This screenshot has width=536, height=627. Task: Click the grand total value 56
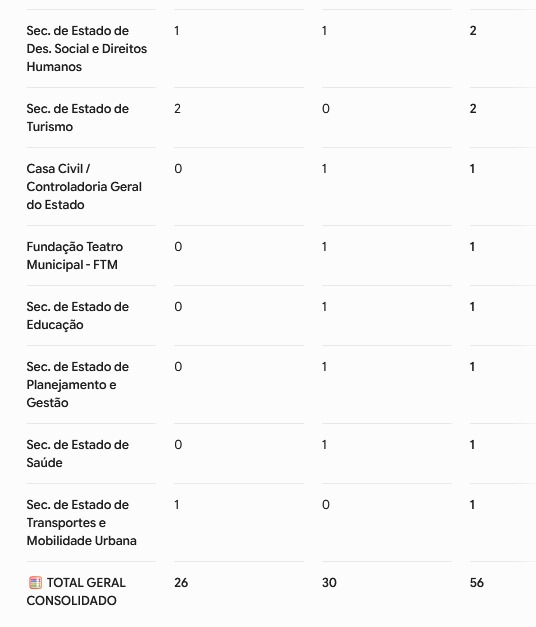[x=477, y=583]
